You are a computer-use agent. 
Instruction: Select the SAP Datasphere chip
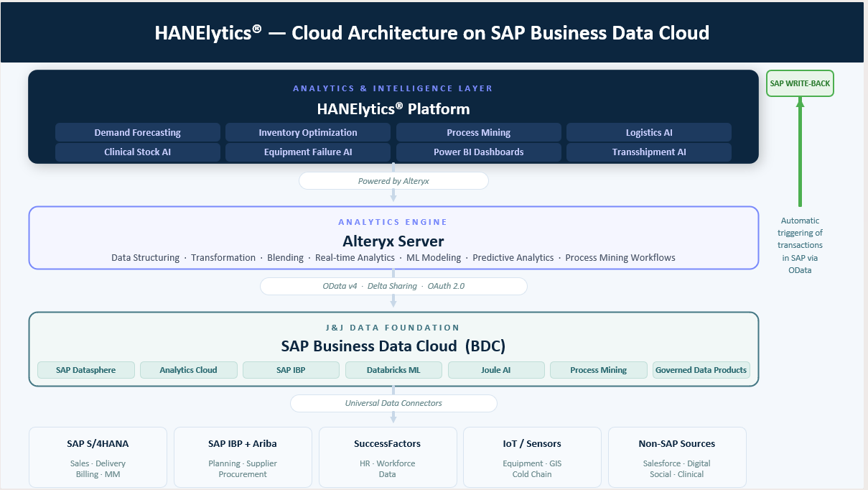tap(85, 370)
